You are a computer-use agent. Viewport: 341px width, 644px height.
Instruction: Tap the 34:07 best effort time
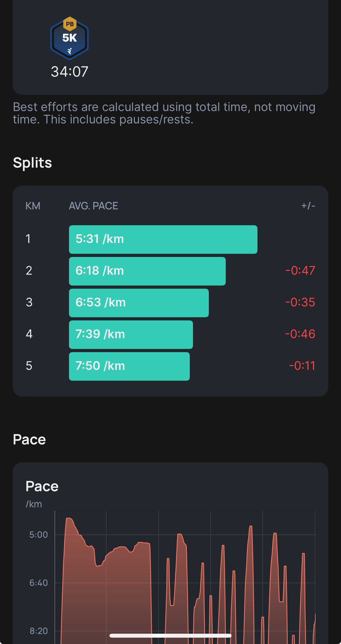click(x=70, y=72)
